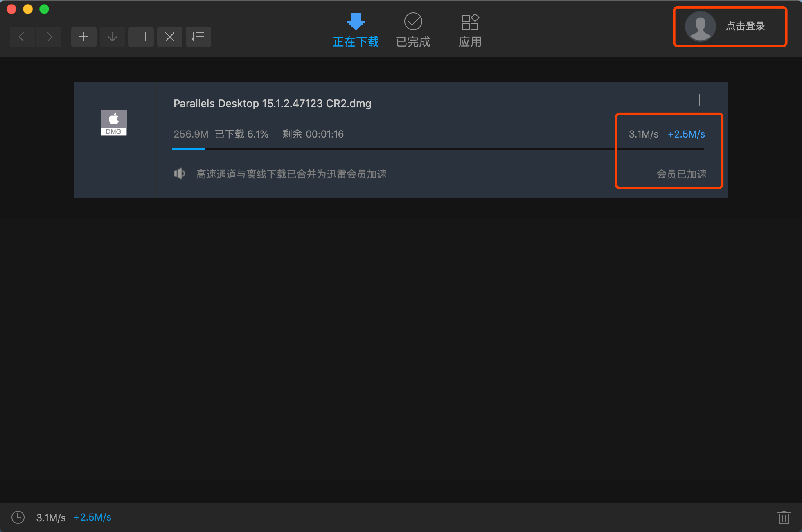
Task: Pause the Parallels Desktop download item
Action: click(x=696, y=100)
